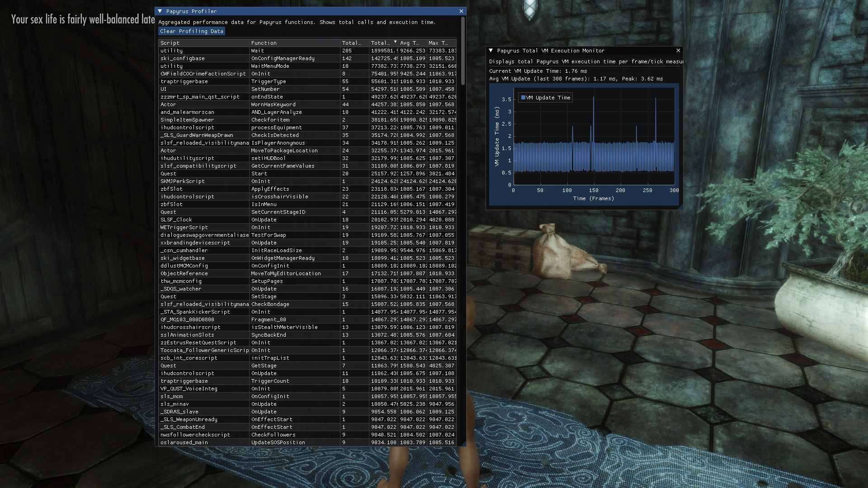This screenshot has height=488, width=868.
Task: Select the utility Wait row
Action: pos(307,51)
